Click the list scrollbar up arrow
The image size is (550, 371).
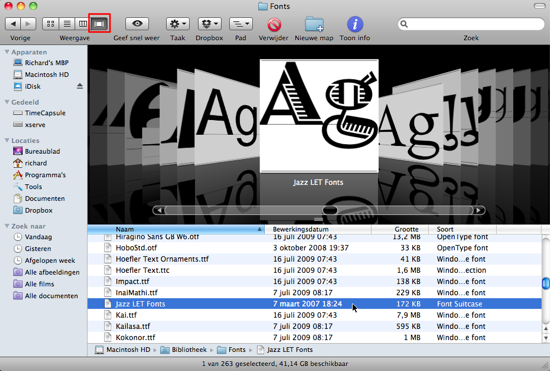[546, 329]
